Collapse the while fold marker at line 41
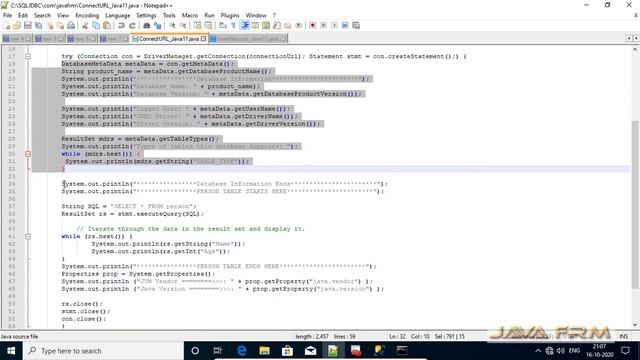This screenshot has height=360, width=640. pos(28,236)
